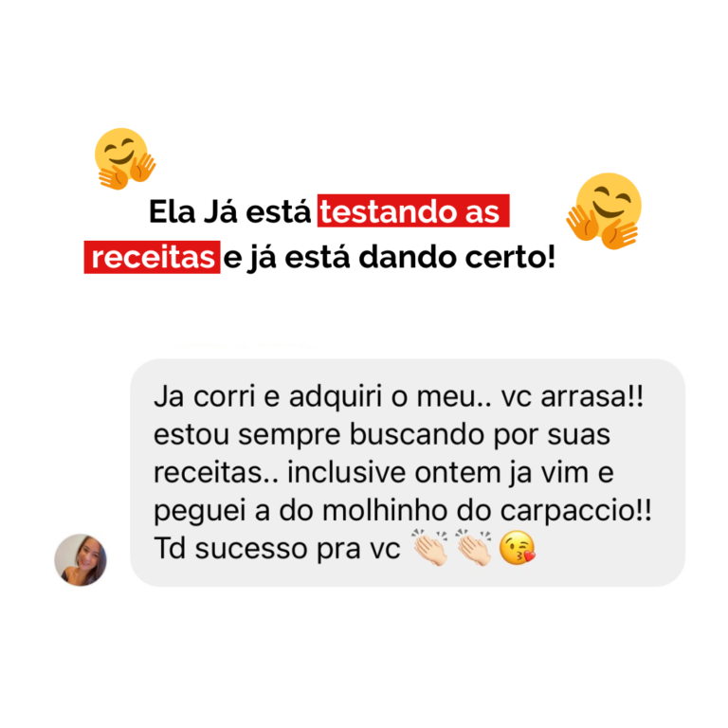The image size is (728, 728).
Task: Select the red highlighted "receitas" word
Action: [153, 257]
